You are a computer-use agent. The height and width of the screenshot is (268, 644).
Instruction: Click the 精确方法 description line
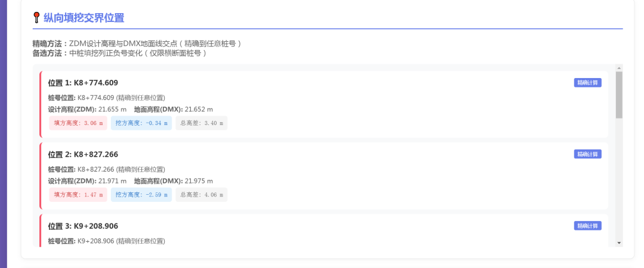click(137, 44)
